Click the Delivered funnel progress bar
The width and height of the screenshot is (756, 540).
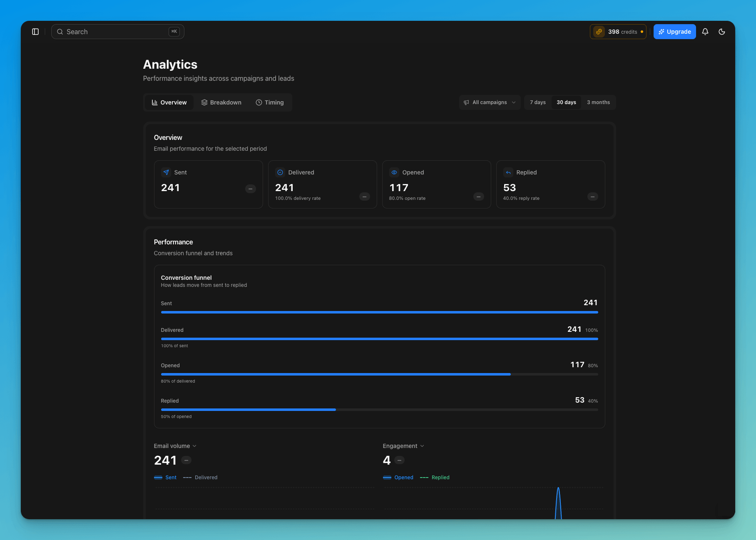pos(379,339)
